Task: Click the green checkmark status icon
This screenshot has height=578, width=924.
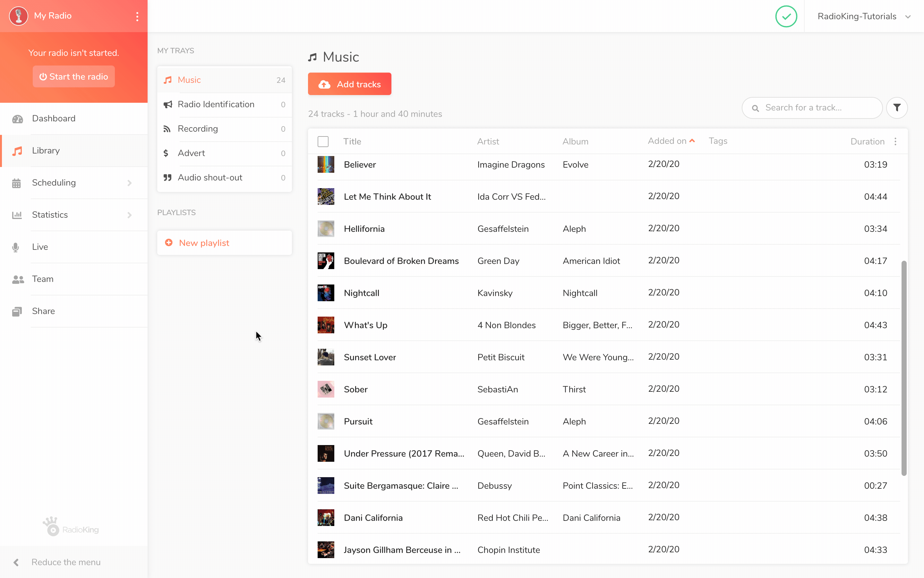Action: pos(786,16)
